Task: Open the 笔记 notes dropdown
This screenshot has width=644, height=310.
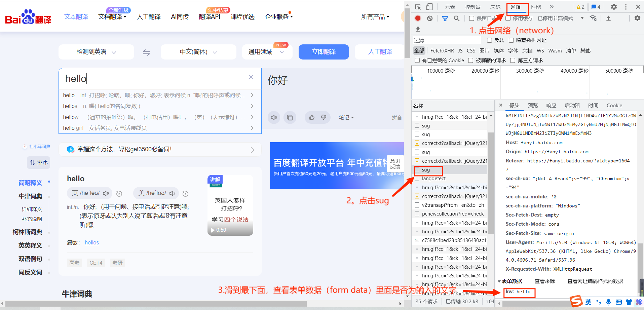Action: (x=346, y=117)
